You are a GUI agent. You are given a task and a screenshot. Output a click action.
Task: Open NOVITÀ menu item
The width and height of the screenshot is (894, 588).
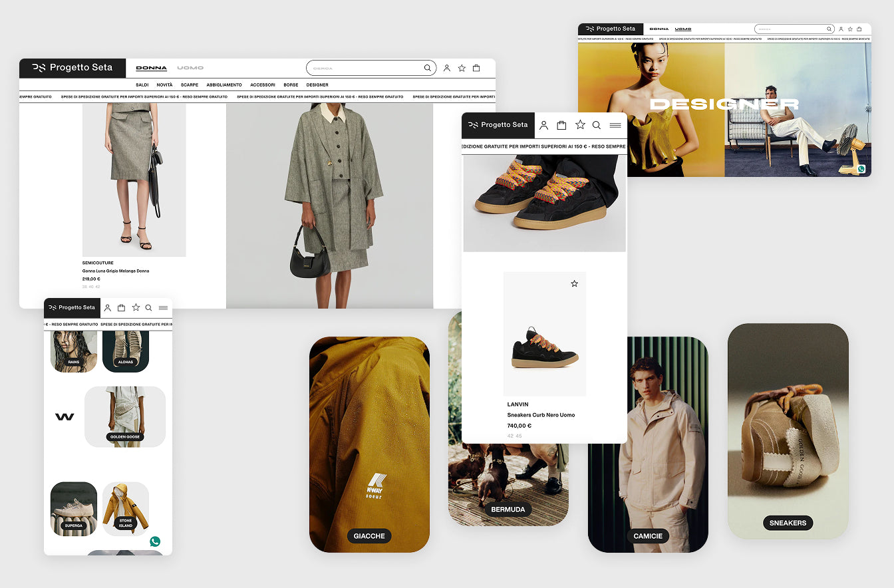(164, 85)
